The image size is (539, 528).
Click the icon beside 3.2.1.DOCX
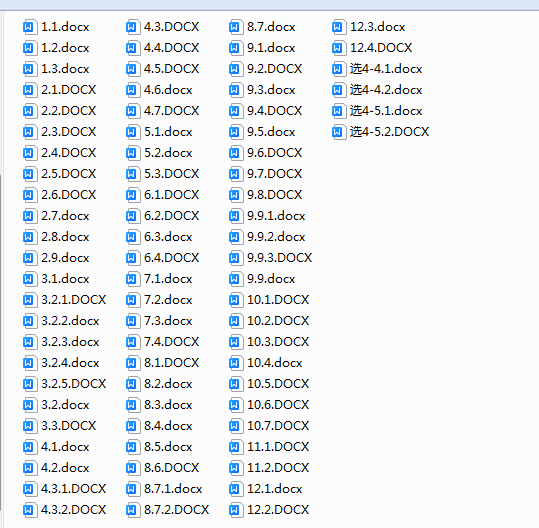[29, 300]
